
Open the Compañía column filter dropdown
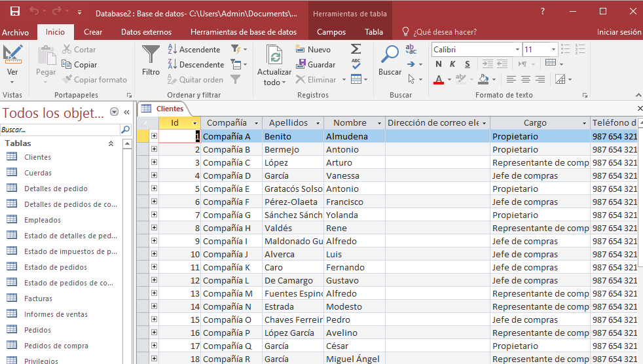coord(256,123)
